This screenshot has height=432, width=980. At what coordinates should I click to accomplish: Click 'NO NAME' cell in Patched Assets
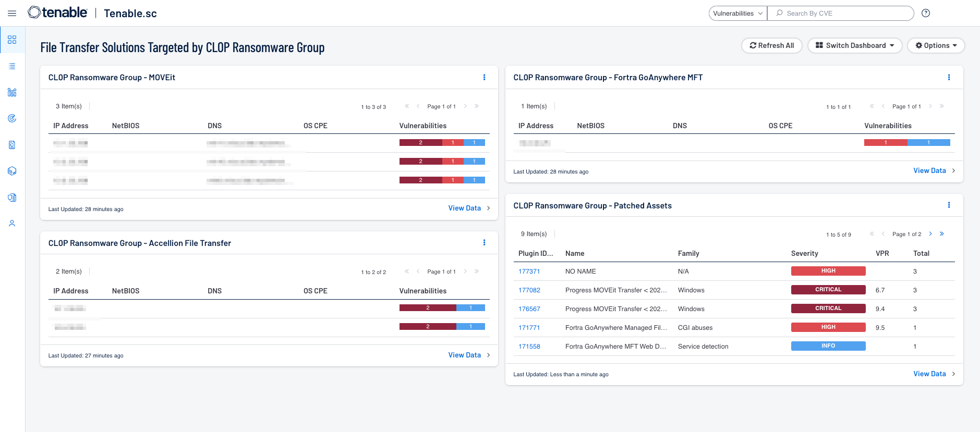coord(580,271)
